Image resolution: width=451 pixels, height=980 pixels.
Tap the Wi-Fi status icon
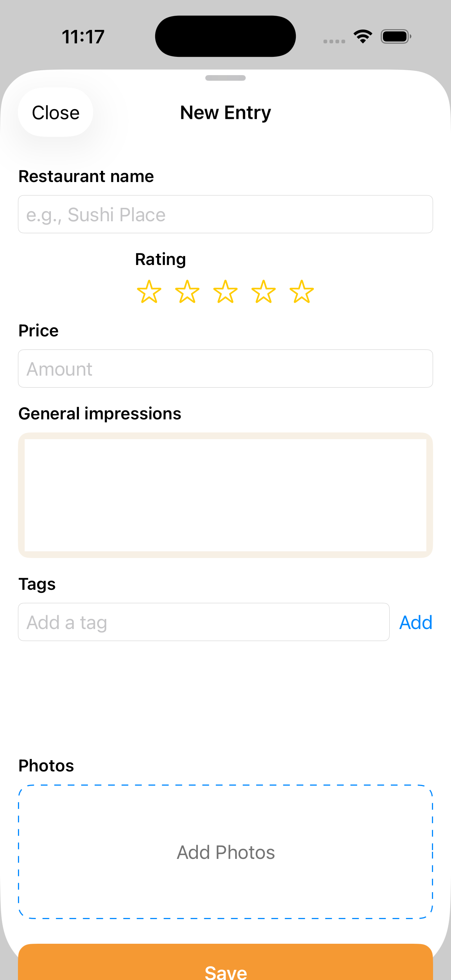pos(363,37)
